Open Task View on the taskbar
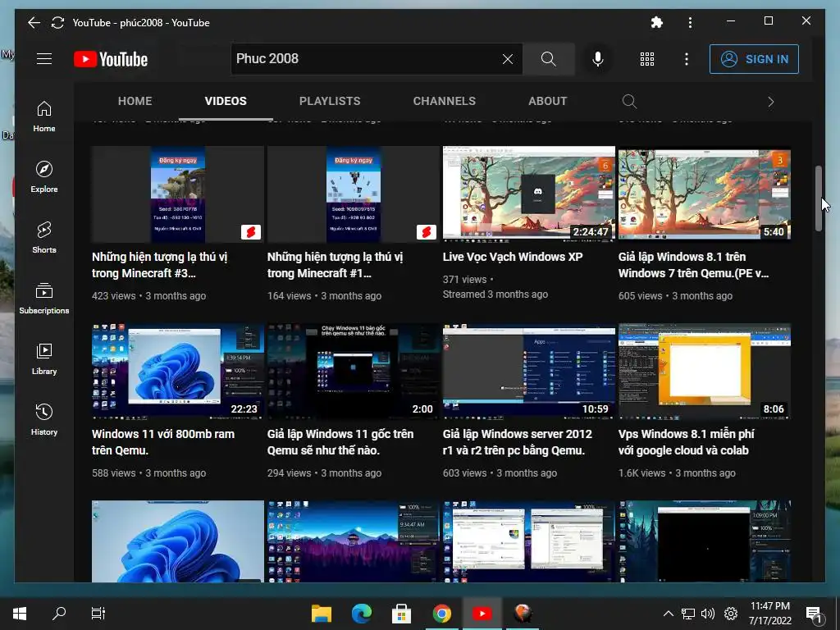Viewport: 840px width, 630px height. (98, 614)
